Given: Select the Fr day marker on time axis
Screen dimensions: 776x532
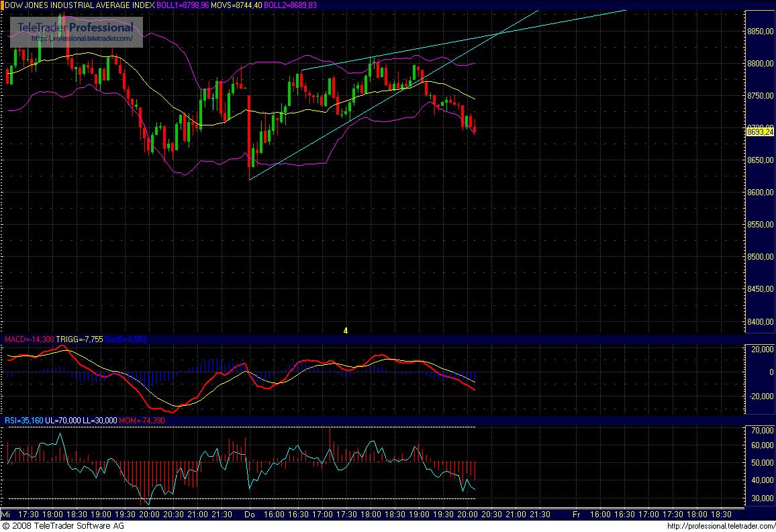Looking at the screenshot, I should [576, 514].
